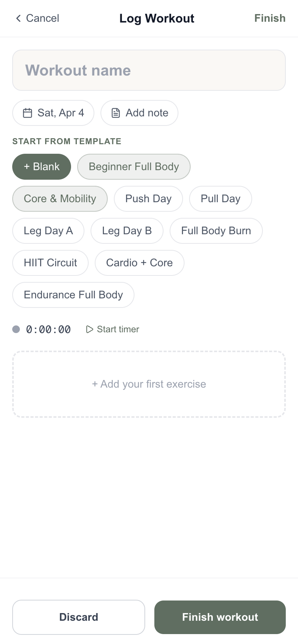Select the Blank template chip

click(42, 167)
